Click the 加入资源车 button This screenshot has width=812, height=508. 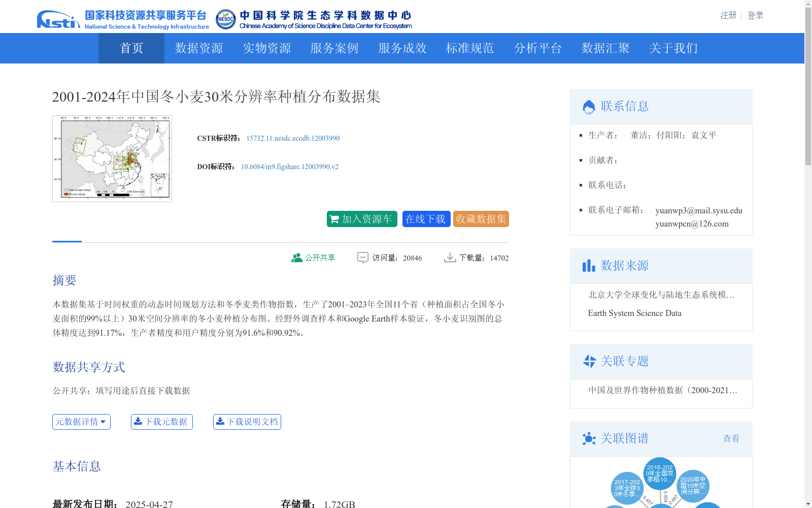pos(362,219)
